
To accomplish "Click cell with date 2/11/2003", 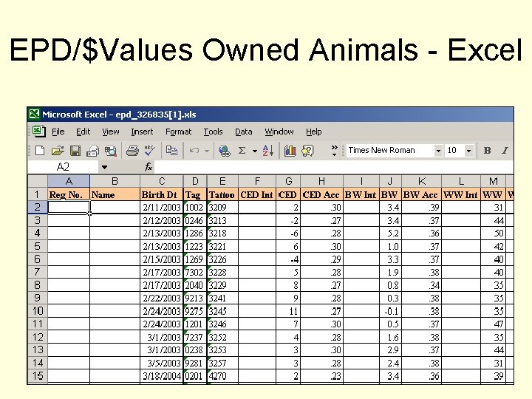I will pyautogui.click(x=162, y=208).
